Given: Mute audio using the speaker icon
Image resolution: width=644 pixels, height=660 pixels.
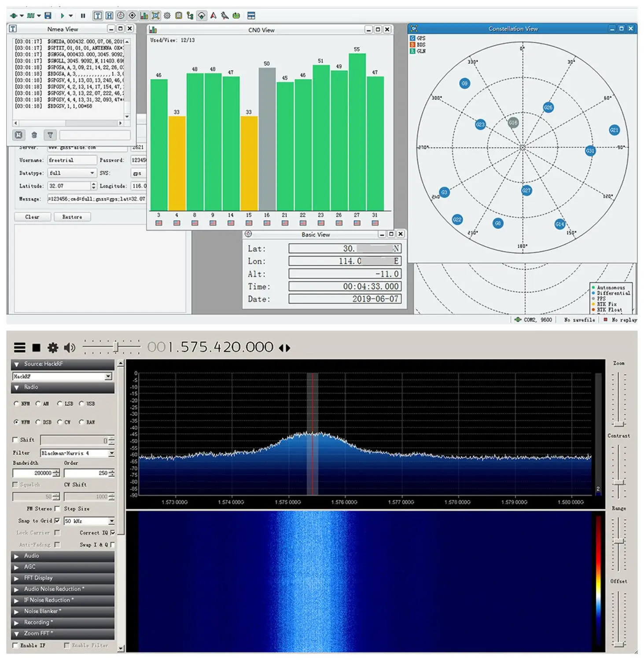Looking at the screenshot, I should (x=69, y=348).
